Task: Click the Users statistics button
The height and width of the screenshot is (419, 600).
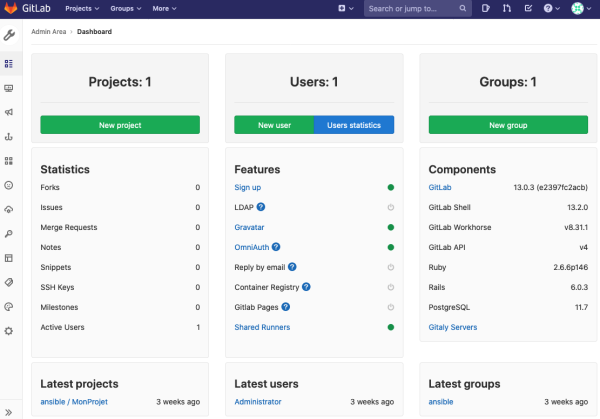Action: 354,125
